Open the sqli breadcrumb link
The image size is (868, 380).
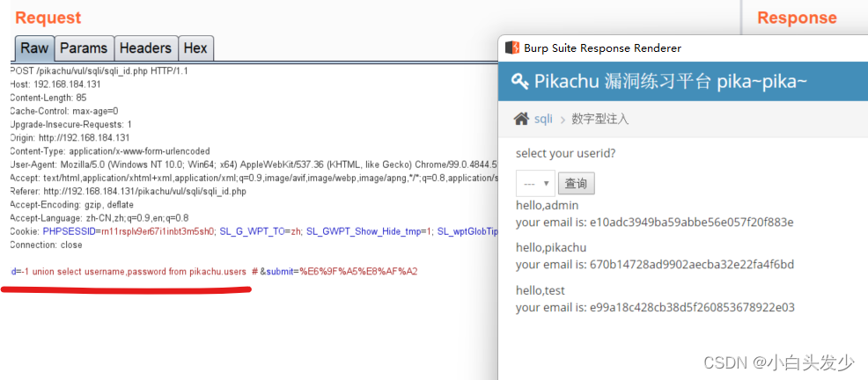point(543,119)
